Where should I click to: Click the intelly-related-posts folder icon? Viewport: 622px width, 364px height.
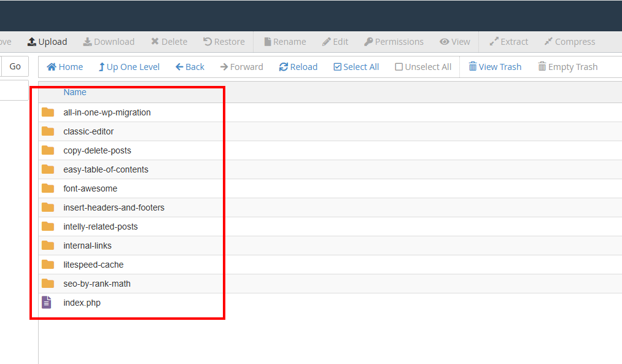(x=48, y=227)
